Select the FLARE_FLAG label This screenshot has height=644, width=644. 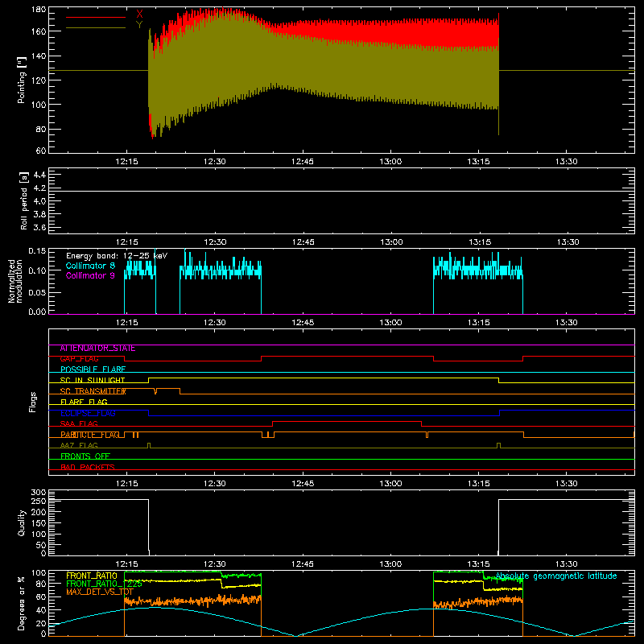[x=84, y=402]
